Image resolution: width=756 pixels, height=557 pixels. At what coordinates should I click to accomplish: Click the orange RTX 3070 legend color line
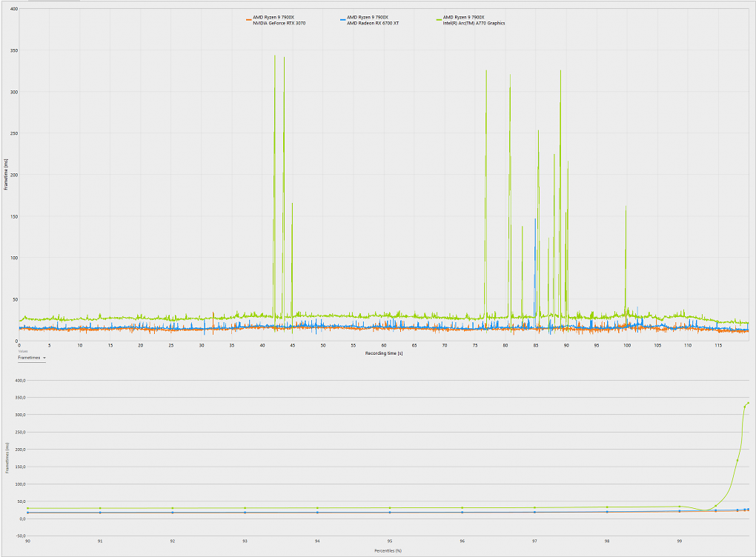(x=249, y=20)
